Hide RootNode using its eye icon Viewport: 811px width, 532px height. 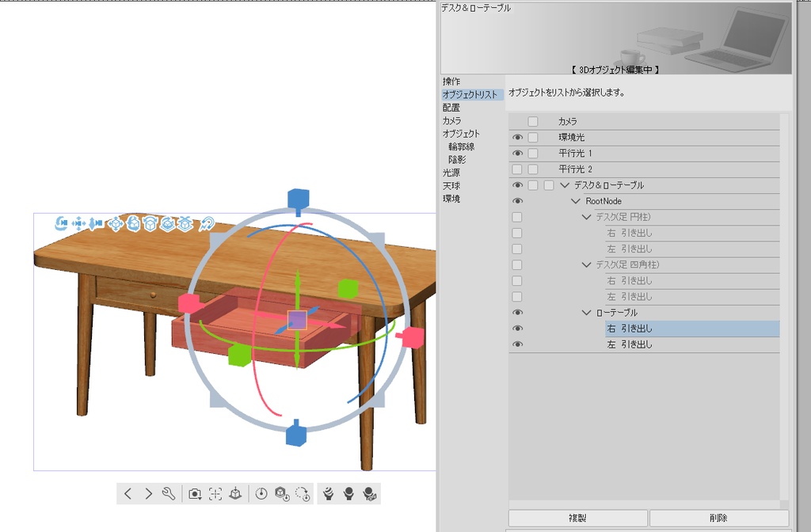[x=517, y=201]
